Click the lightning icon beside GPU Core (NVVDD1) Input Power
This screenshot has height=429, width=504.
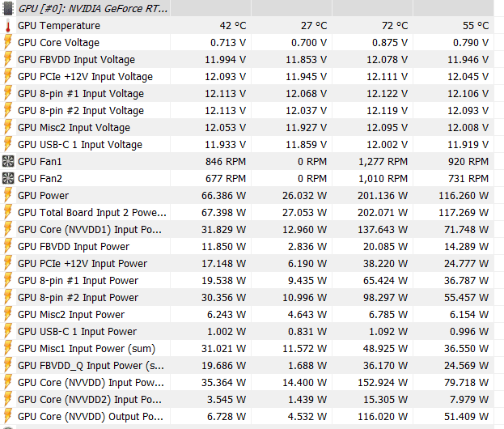pyautogui.click(x=8, y=230)
